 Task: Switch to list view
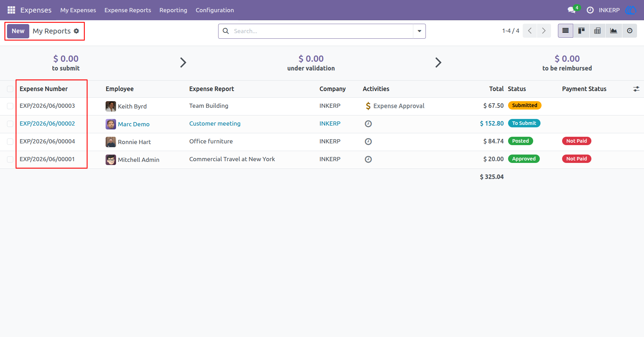click(x=565, y=31)
